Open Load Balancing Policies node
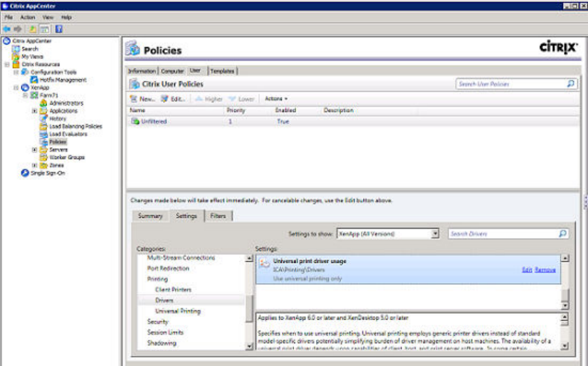This screenshot has width=588, height=366. [75, 126]
